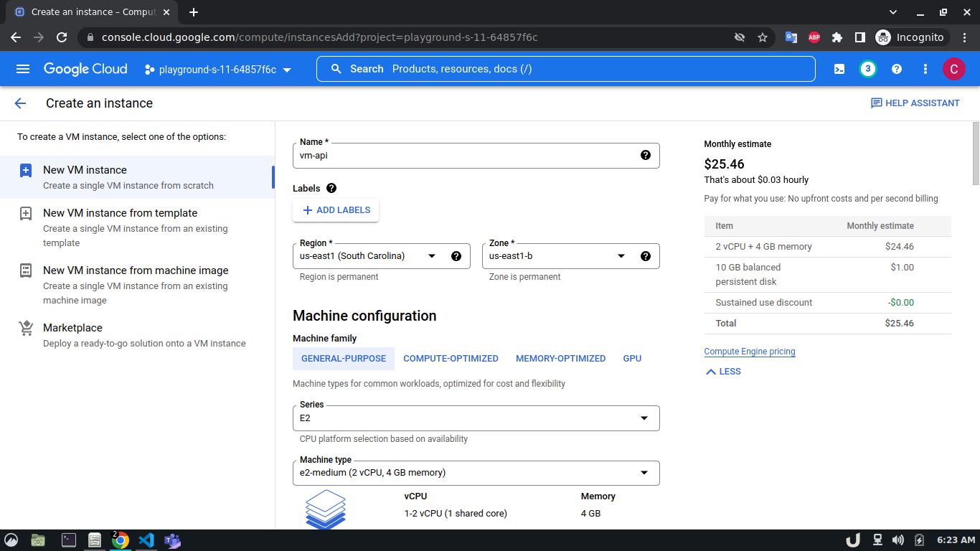
Task: Select the GPU machine family tab
Action: click(x=632, y=359)
